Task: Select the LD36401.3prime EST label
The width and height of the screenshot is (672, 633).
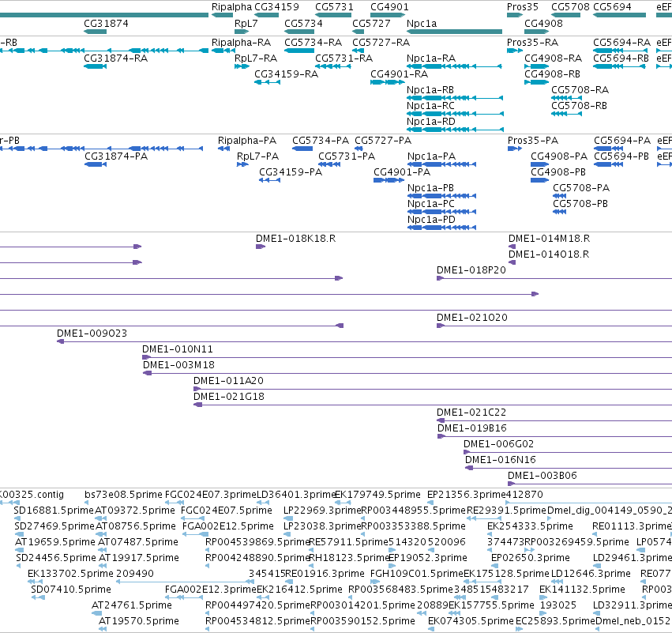Action: pos(296,495)
